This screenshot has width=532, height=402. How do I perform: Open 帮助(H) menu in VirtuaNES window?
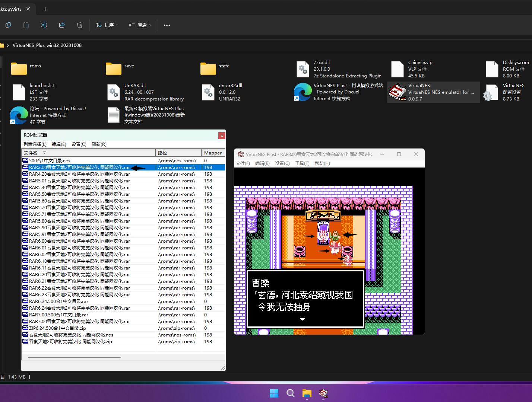[x=322, y=163]
